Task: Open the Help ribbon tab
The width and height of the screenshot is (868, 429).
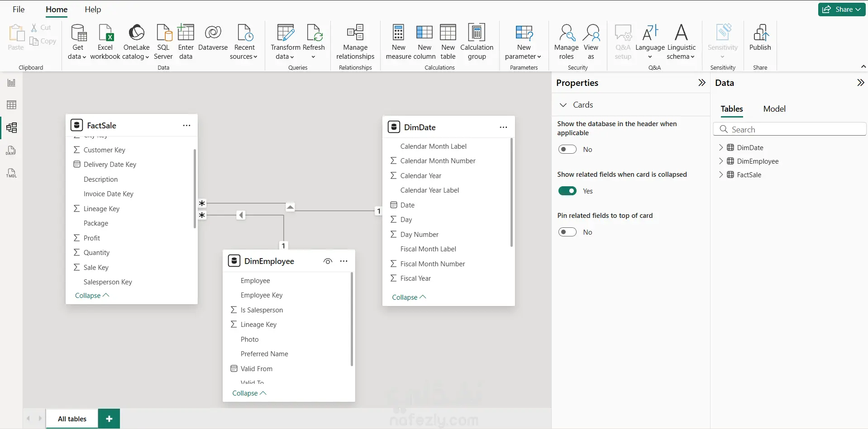Action: [x=93, y=9]
